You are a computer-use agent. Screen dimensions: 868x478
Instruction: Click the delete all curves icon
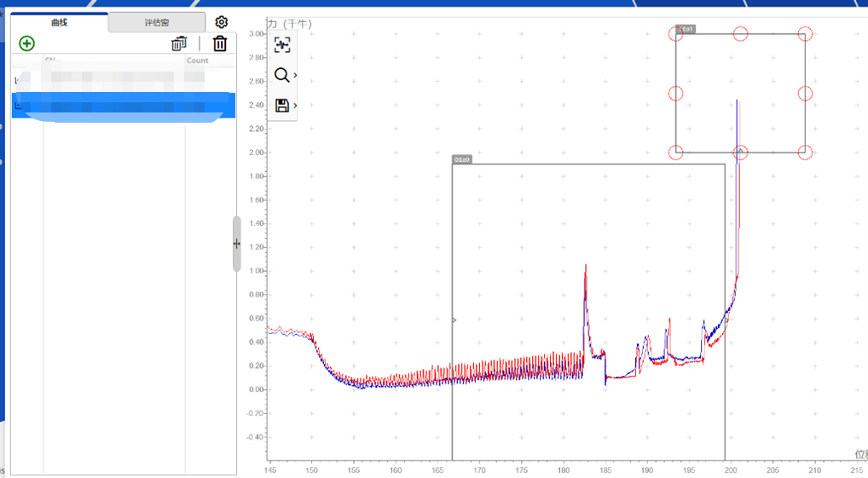(x=178, y=43)
